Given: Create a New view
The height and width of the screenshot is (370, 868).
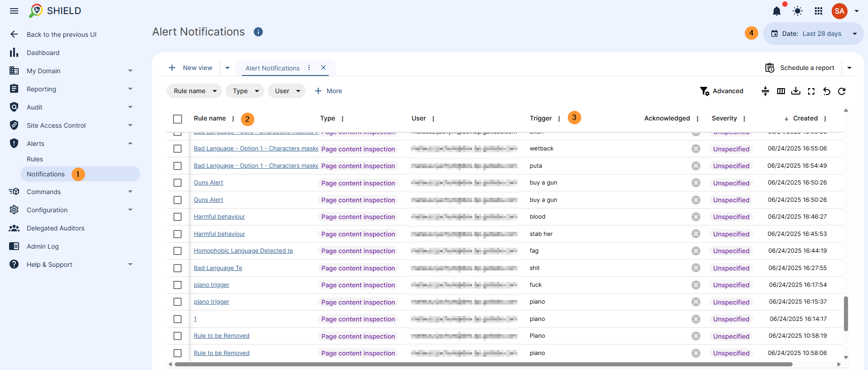Looking at the screenshot, I should click(190, 68).
